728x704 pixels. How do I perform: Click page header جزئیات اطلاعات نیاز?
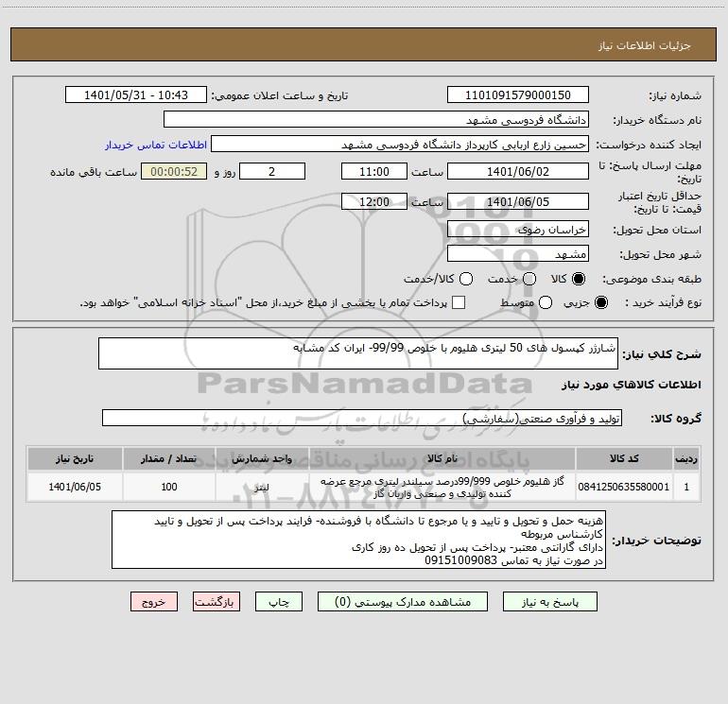pyautogui.click(x=645, y=45)
